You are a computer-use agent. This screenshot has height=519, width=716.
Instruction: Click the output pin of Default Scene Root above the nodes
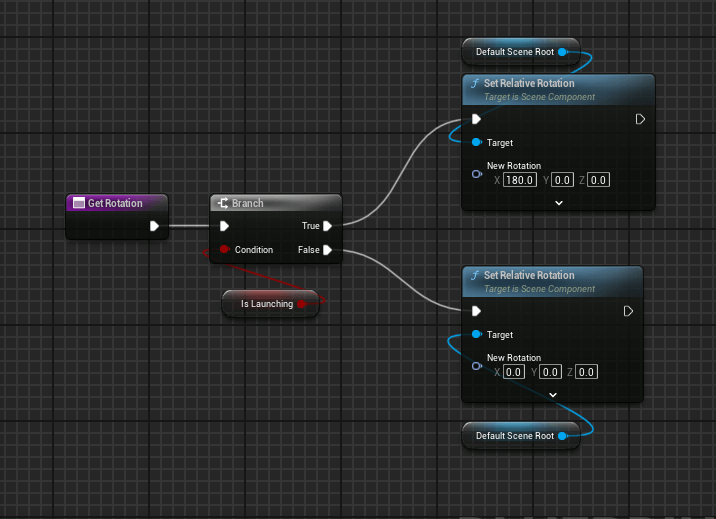pos(563,52)
